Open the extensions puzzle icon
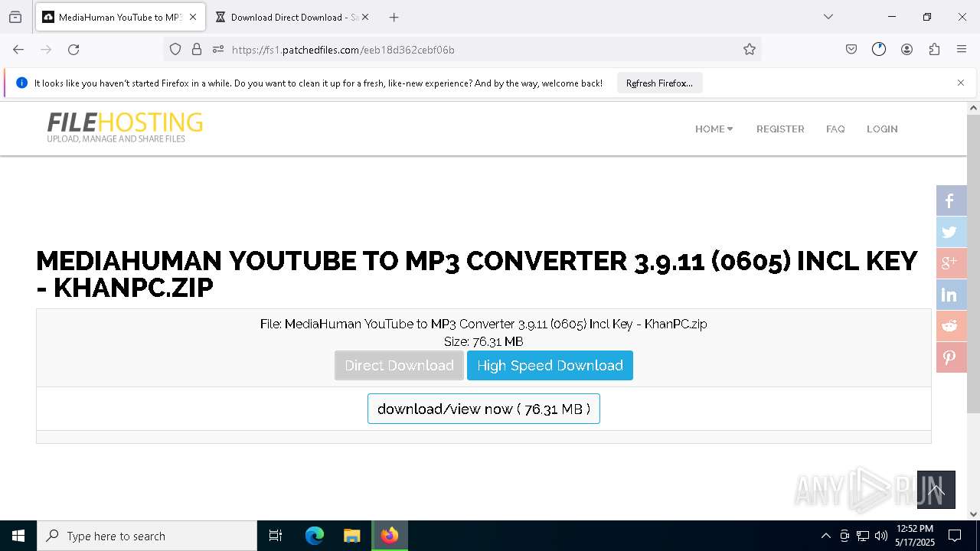Viewport: 980px width, 551px height. click(934, 50)
